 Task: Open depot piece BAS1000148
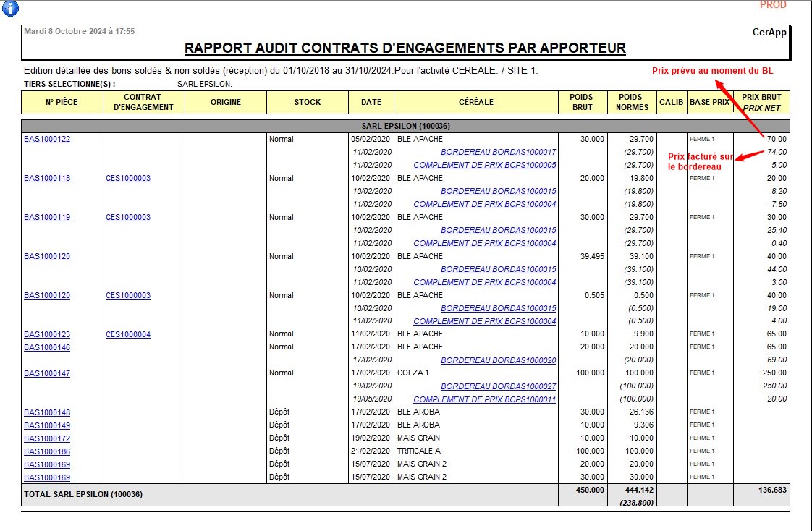[x=47, y=413]
